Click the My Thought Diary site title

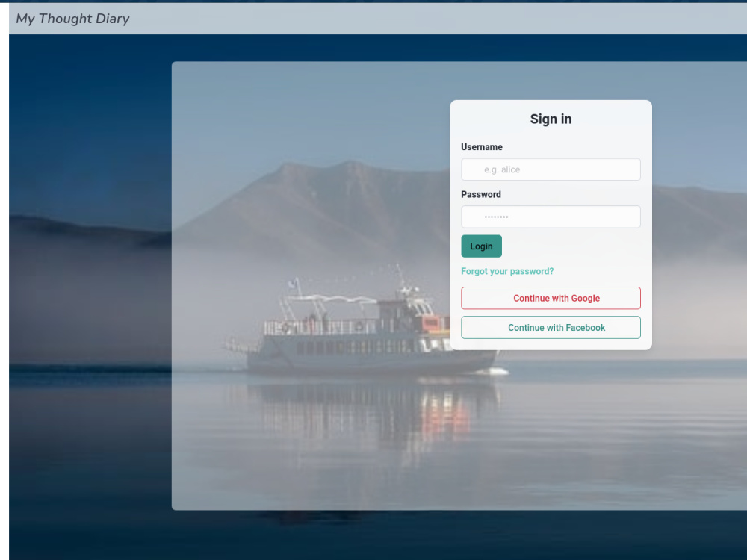click(x=73, y=19)
